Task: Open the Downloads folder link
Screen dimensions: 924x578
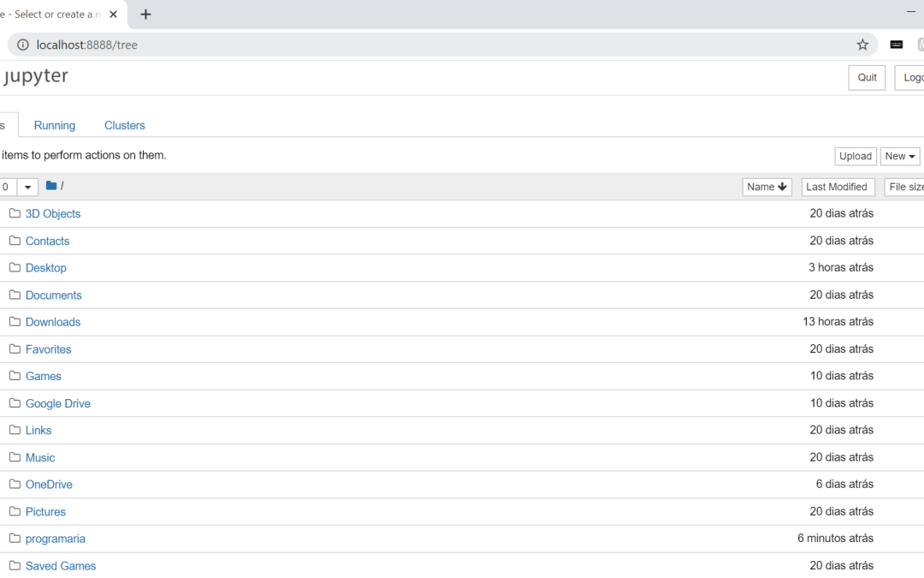Action: point(53,322)
